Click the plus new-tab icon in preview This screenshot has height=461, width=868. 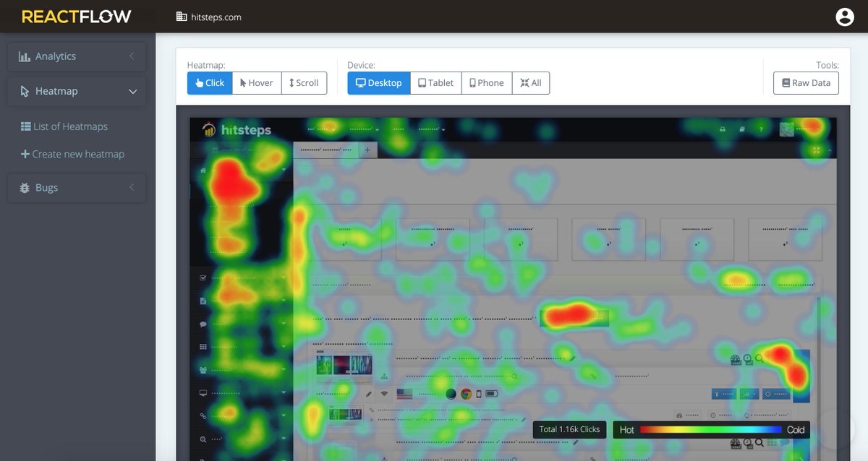(367, 150)
